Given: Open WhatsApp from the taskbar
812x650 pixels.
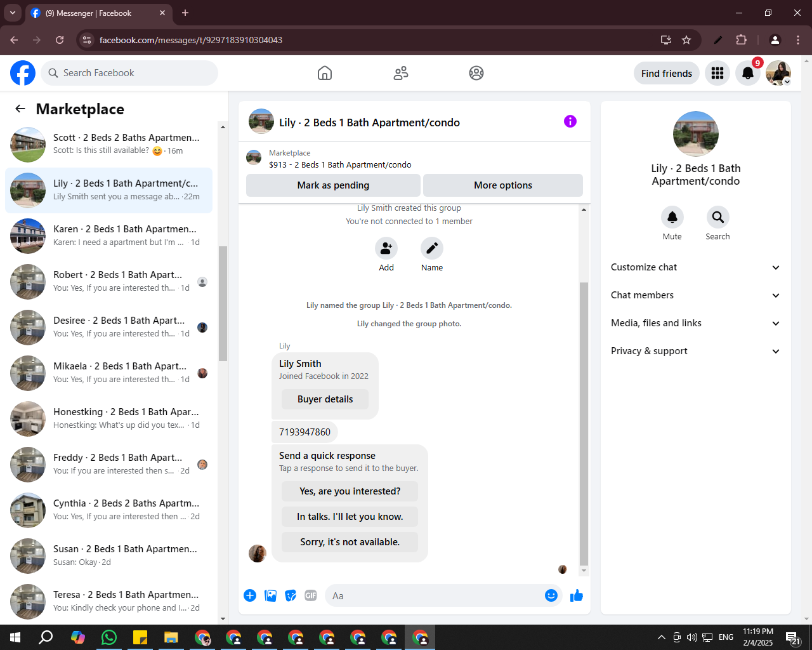Looking at the screenshot, I should tap(109, 637).
